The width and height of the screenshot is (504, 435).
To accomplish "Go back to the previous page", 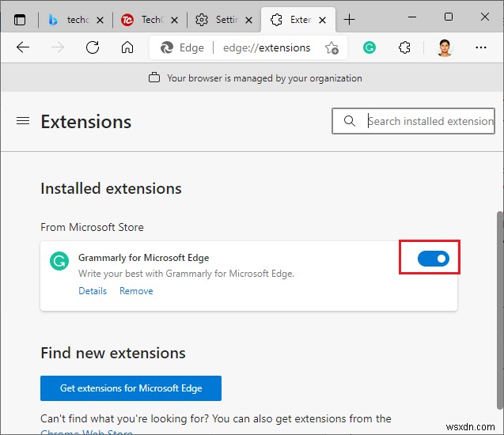I will pos(23,47).
